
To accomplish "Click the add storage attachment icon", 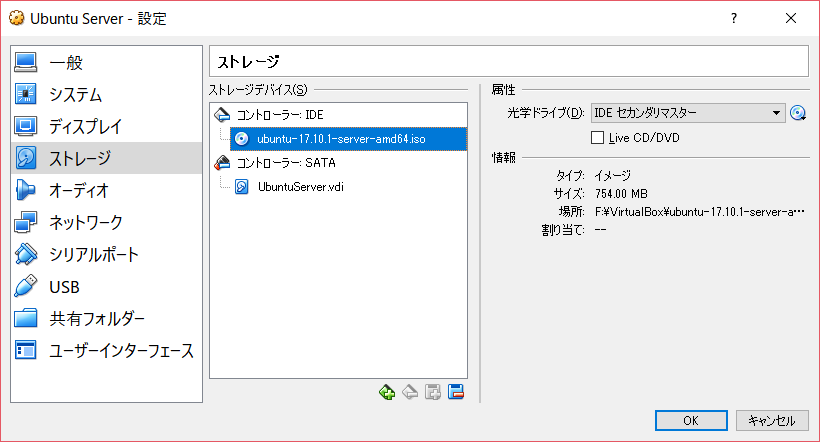I will (433, 392).
